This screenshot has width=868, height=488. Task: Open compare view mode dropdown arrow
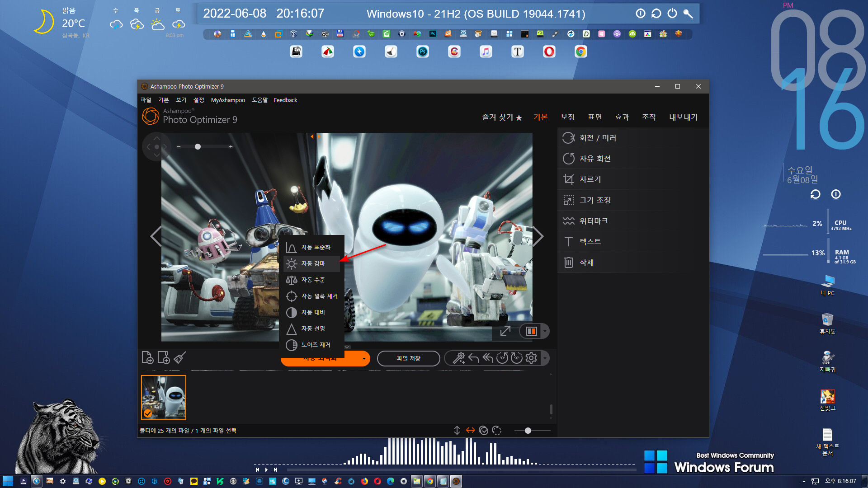tap(545, 331)
